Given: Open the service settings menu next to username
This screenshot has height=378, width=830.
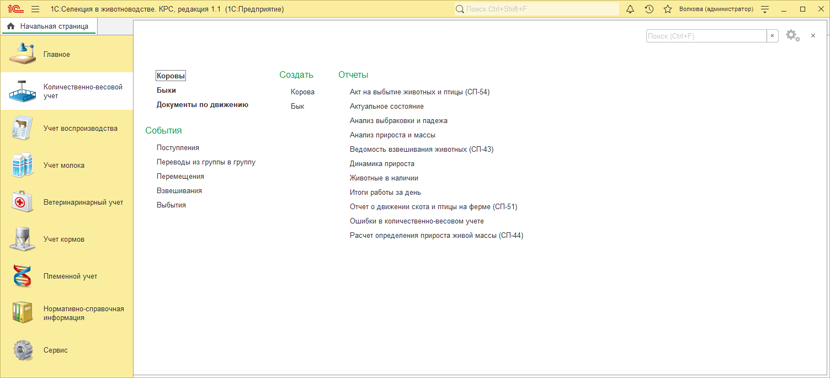Looking at the screenshot, I should (x=764, y=9).
